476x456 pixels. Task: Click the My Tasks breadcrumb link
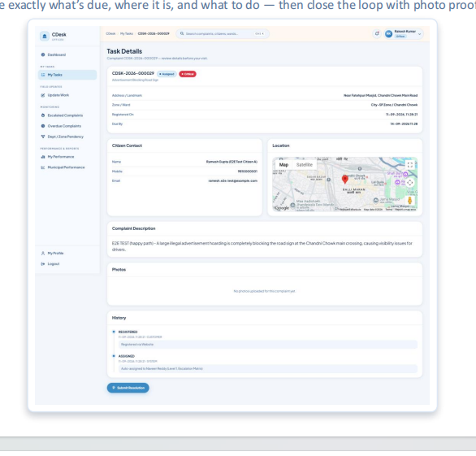(126, 33)
